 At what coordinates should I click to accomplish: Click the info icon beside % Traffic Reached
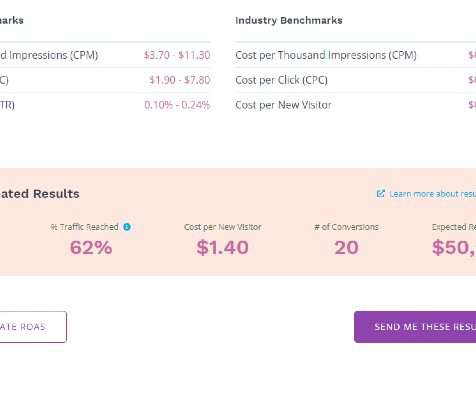(x=127, y=227)
